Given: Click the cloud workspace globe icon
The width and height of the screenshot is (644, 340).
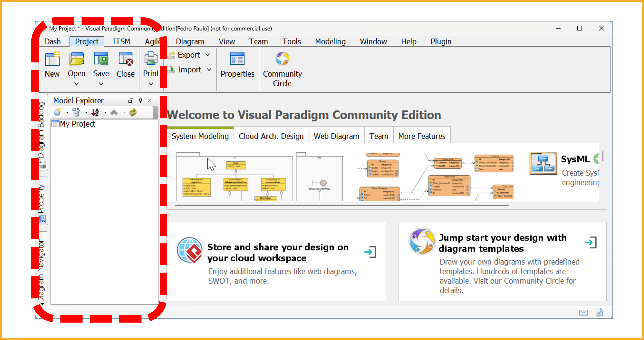Looking at the screenshot, I should tap(190, 250).
